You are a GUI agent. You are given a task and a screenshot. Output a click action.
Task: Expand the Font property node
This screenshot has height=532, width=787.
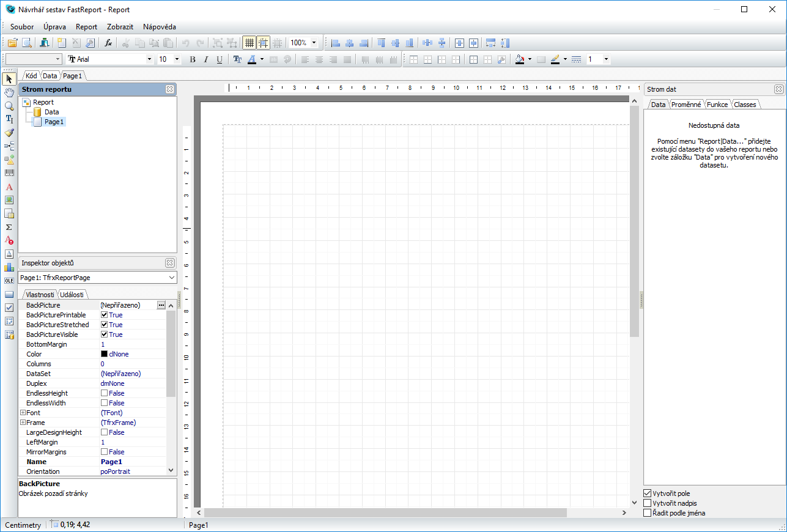tap(23, 413)
